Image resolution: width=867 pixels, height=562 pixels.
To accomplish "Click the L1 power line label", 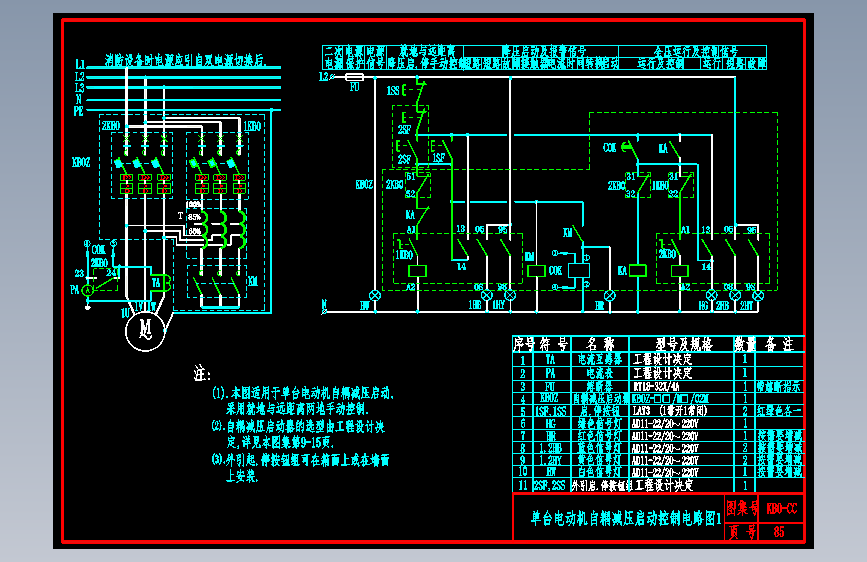I will click(80, 65).
